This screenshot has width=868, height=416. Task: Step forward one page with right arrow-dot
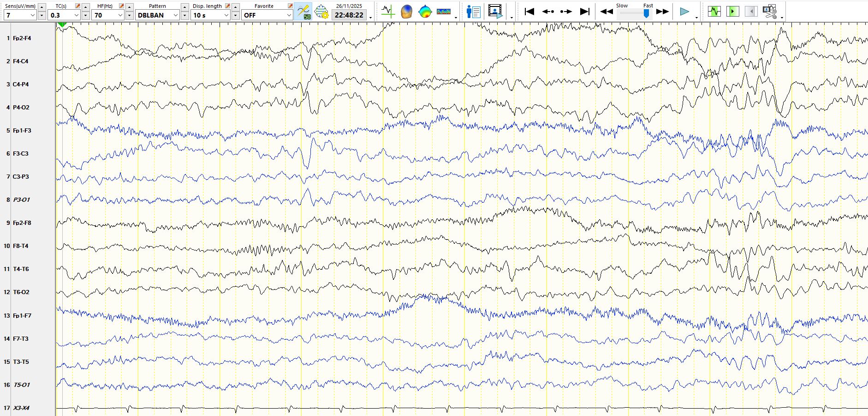[x=566, y=11]
